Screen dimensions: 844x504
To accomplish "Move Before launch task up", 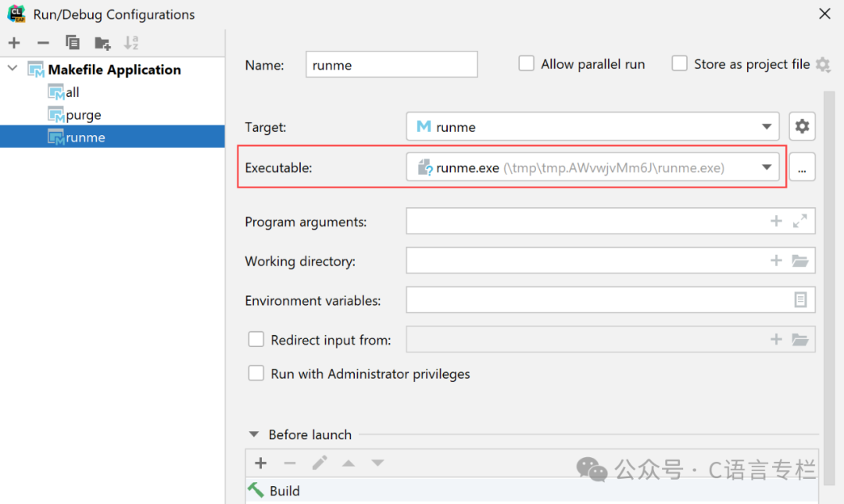I will pyautogui.click(x=349, y=463).
